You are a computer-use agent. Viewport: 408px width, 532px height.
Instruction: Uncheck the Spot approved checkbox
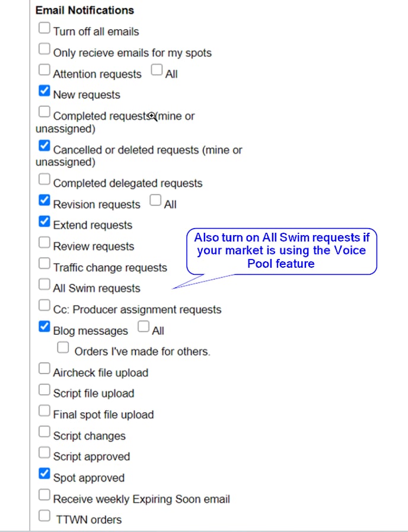[x=44, y=474]
